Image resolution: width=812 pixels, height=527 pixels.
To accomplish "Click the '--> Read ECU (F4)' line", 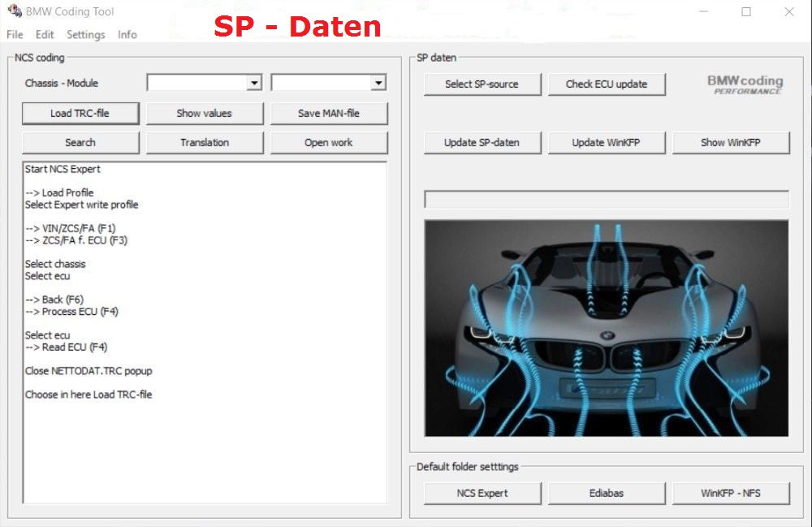I will pyautogui.click(x=67, y=348).
